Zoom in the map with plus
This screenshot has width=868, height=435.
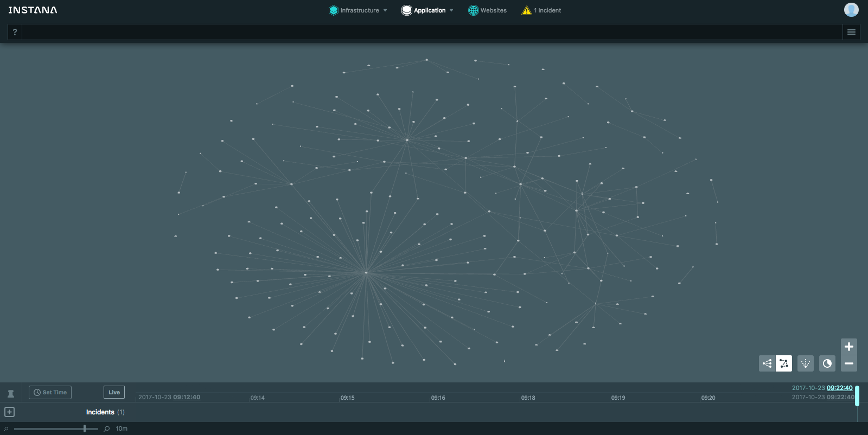click(x=849, y=347)
